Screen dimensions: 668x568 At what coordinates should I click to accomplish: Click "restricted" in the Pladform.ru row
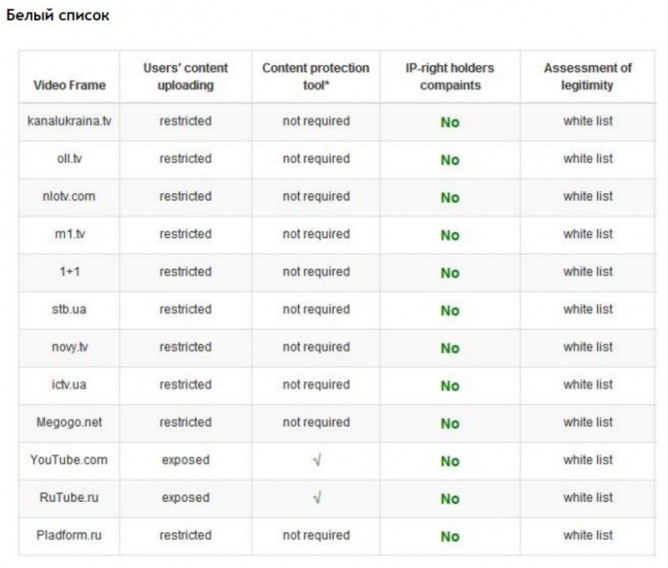(x=185, y=535)
